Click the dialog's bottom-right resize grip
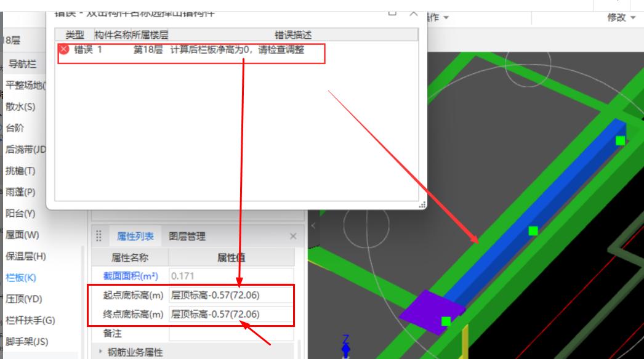This screenshot has height=359, width=644. [x=422, y=205]
